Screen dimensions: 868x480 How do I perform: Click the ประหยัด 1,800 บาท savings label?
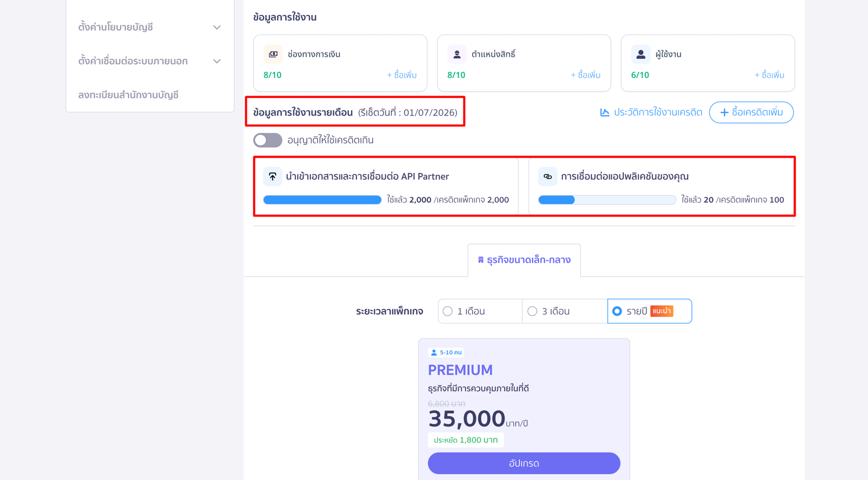466,440
